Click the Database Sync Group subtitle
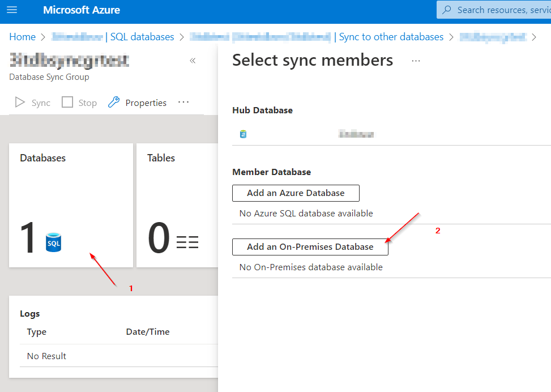Image resolution: width=551 pixels, height=392 pixels. point(49,77)
